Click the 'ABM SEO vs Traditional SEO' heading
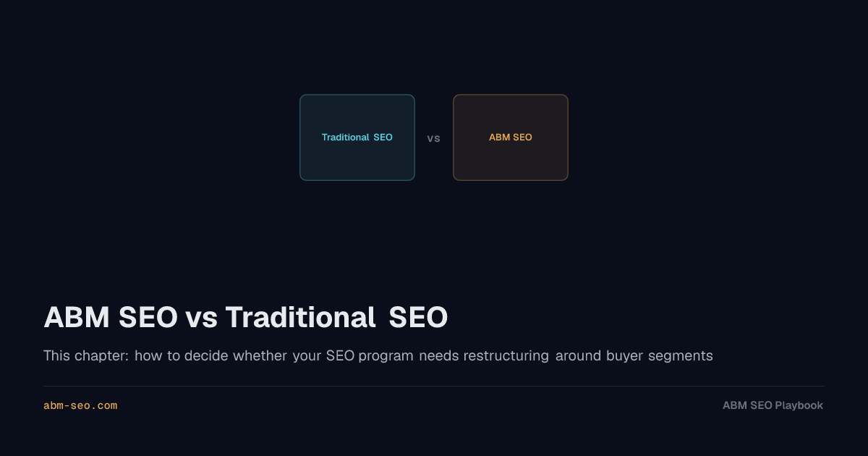This screenshot has height=456, width=868. [246, 318]
